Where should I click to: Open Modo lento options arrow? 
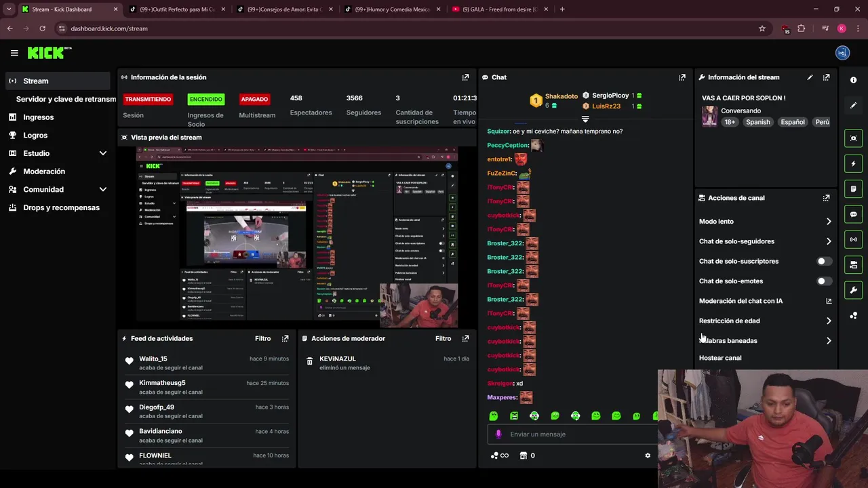coord(829,222)
